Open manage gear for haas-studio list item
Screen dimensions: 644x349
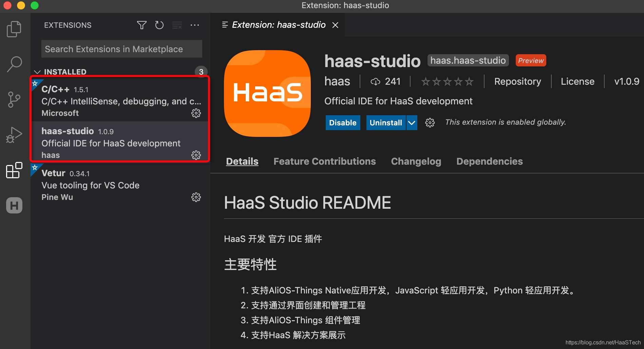[x=196, y=155]
